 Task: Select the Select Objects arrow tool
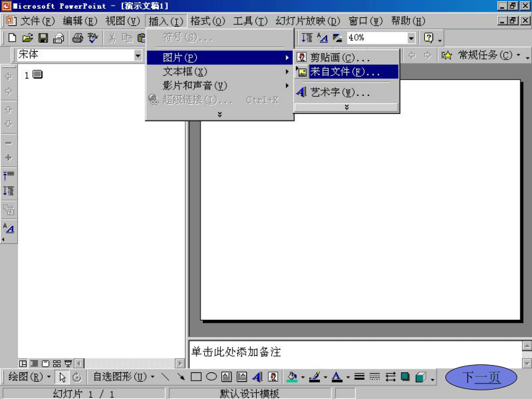click(x=62, y=377)
